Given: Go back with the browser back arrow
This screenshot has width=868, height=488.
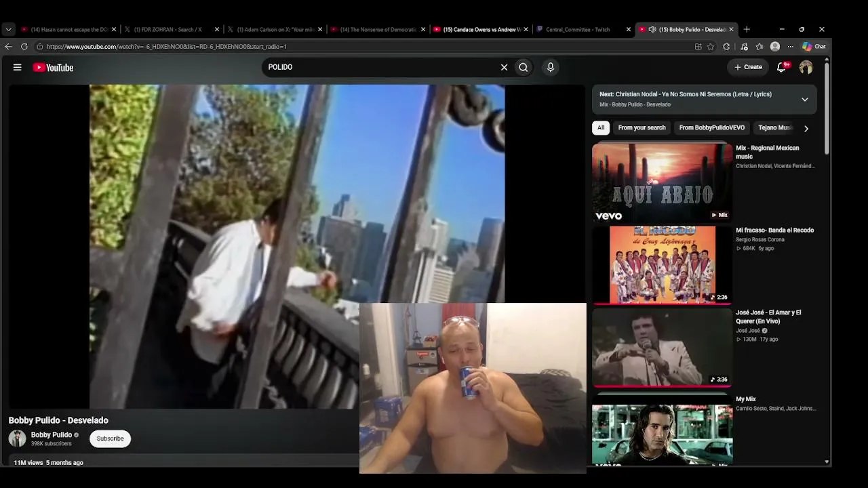Looking at the screenshot, I should (8, 47).
